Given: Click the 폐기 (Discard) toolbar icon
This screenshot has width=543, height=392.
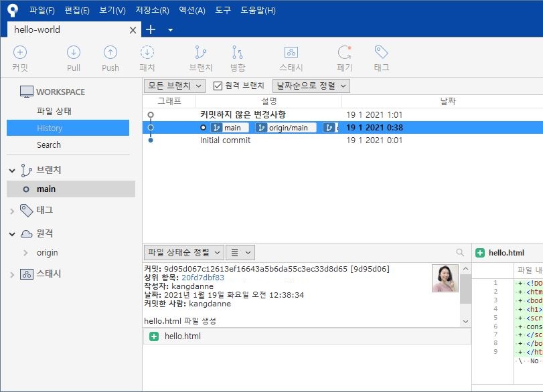Looking at the screenshot, I should tap(344, 52).
